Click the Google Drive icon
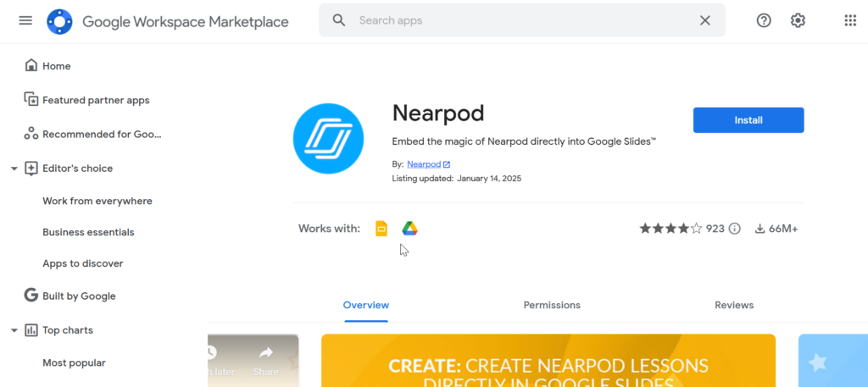The width and height of the screenshot is (868, 387). point(409,229)
